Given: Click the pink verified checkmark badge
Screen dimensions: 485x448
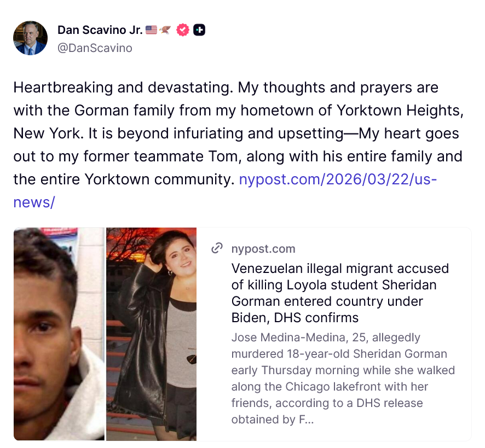Looking at the screenshot, I should point(183,30).
